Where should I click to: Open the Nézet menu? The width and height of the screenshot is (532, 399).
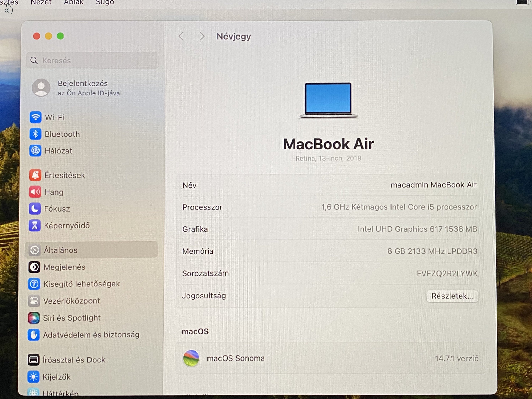point(41,2)
